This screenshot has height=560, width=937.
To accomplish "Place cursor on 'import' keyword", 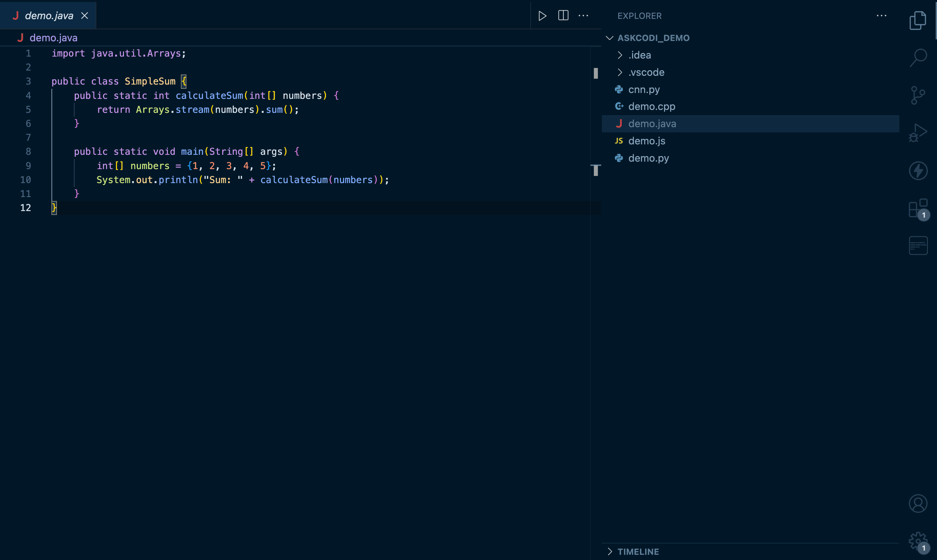I will click(x=68, y=54).
